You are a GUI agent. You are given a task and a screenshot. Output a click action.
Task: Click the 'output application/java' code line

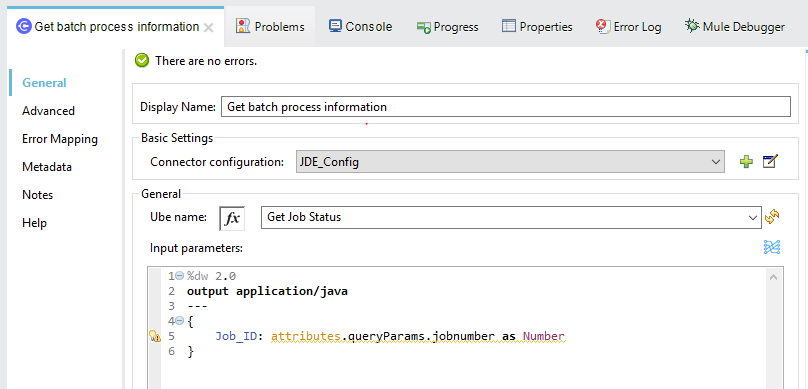click(x=267, y=292)
